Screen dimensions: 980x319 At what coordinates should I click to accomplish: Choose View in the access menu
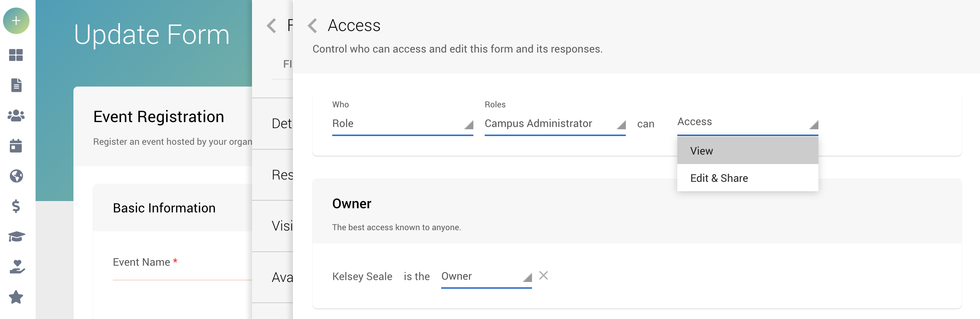(x=747, y=151)
